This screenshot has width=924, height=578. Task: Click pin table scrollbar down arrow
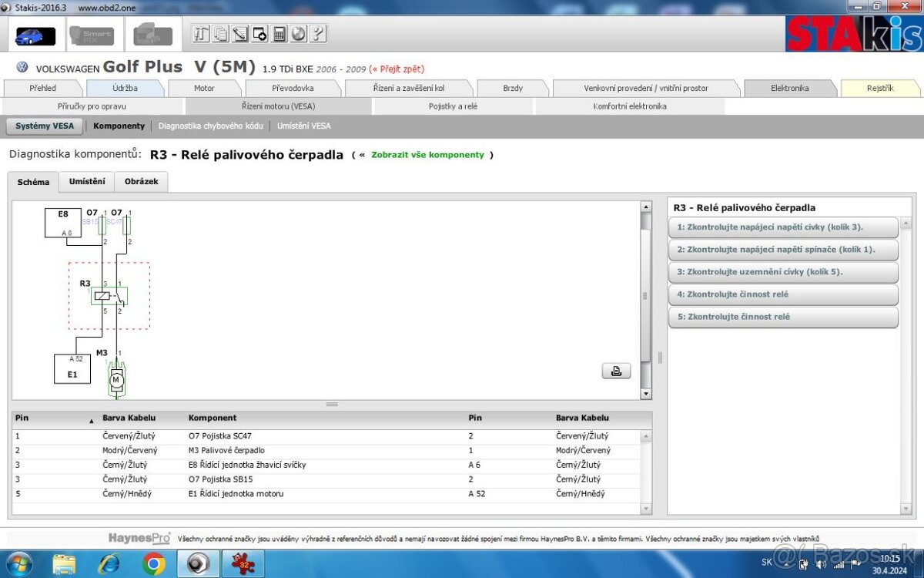point(646,509)
